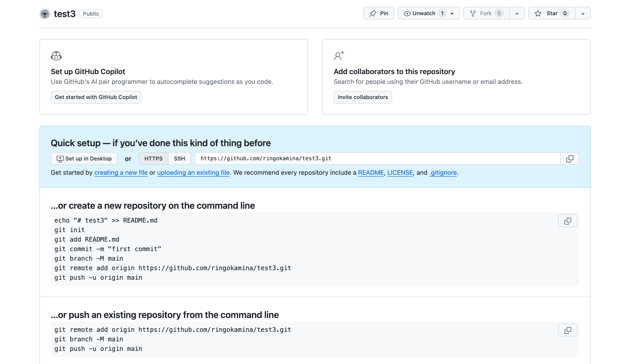This screenshot has height=364, width=632.
Task: Copy the repository clone URL
Action: click(570, 158)
